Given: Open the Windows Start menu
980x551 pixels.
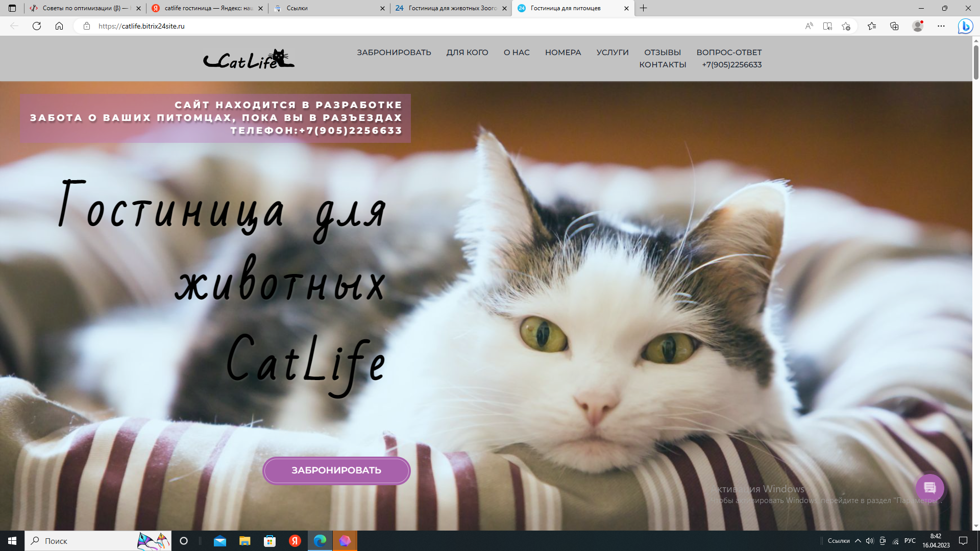Looking at the screenshot, I should click(12, 541).
